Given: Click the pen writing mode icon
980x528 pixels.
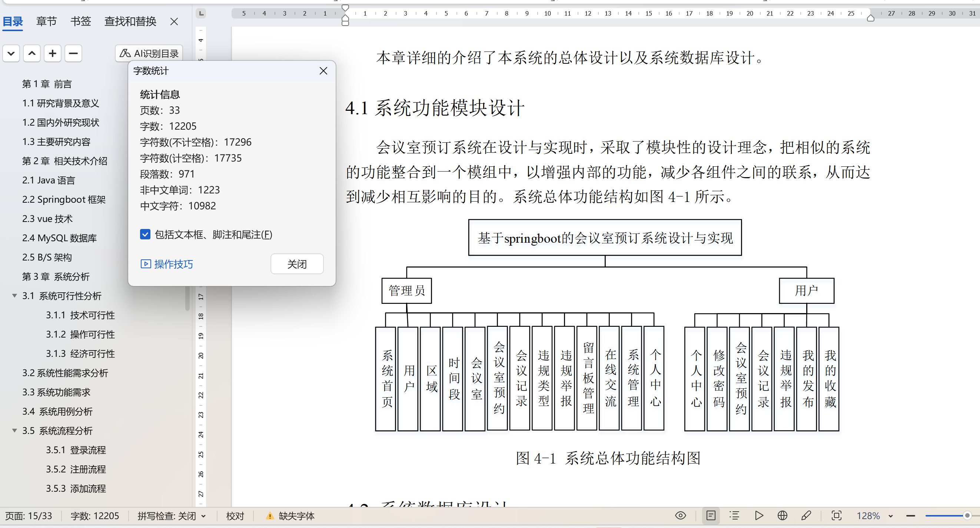Looking at the screenshot, I should 806,515.
